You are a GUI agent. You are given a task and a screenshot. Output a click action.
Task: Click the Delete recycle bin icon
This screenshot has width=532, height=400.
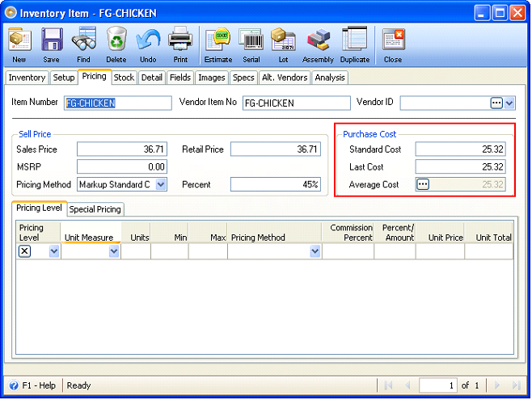click(x=116, y=40)
